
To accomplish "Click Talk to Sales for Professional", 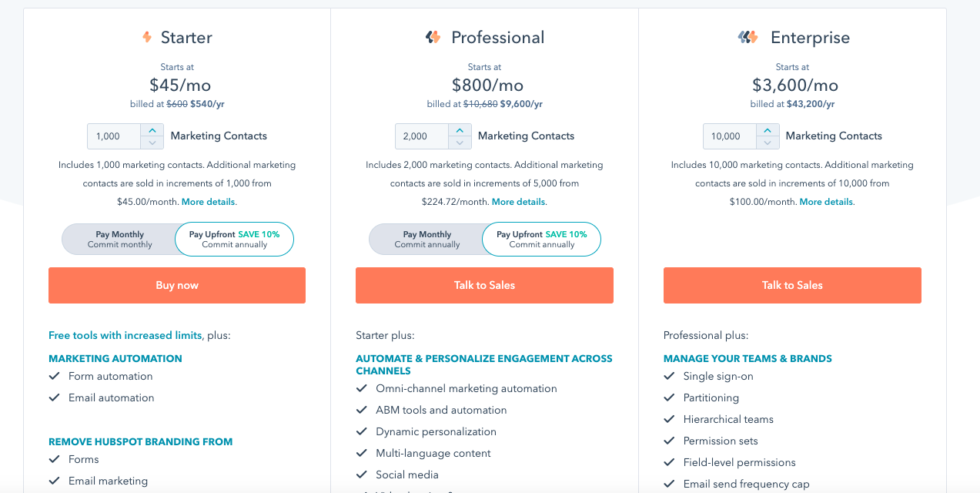I will (x=484, y=285).
